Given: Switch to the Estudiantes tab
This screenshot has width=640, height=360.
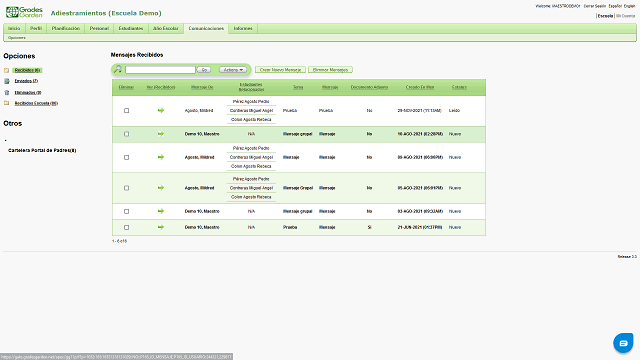Looking at the screenshot, I should [131, 28].
